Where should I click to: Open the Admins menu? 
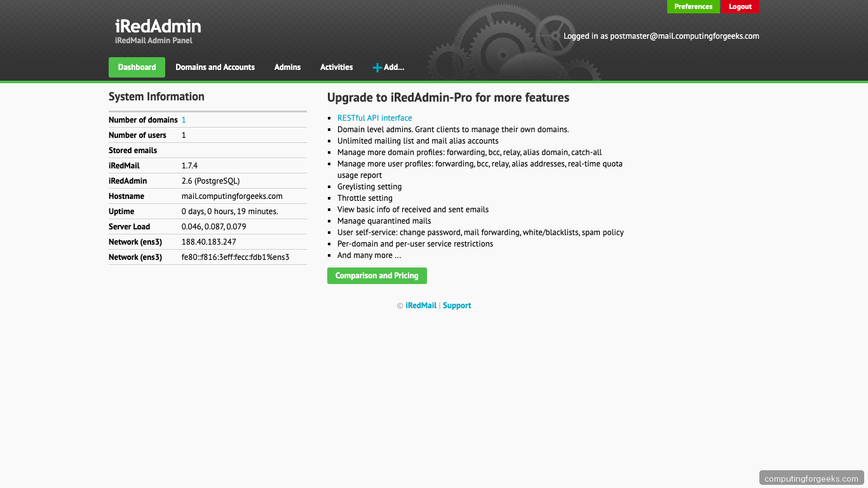287,67
